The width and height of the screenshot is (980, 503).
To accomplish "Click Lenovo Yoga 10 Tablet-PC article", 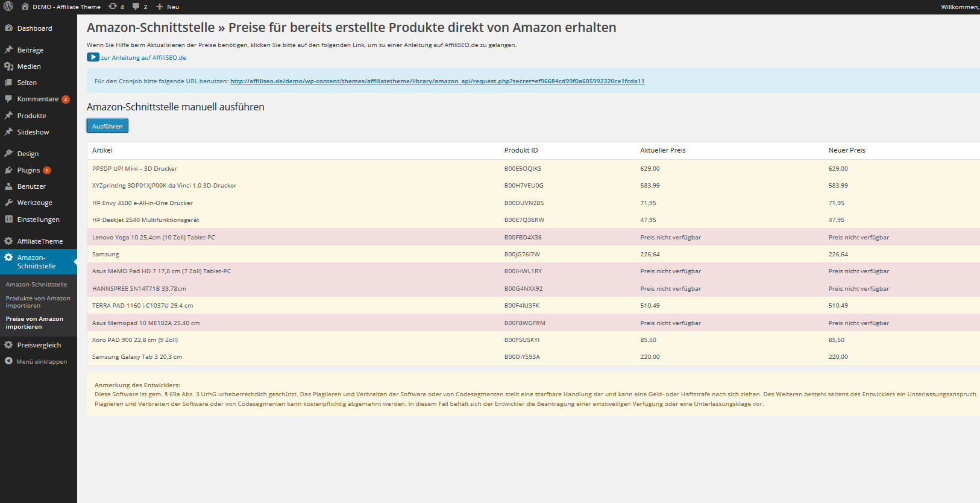I will (x=153, y=238).
